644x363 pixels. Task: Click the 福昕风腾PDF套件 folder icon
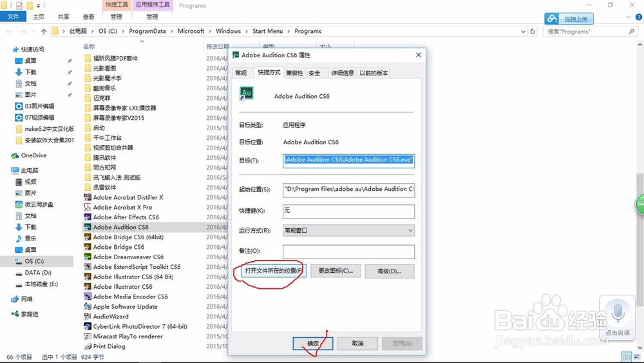coord(88,59)
